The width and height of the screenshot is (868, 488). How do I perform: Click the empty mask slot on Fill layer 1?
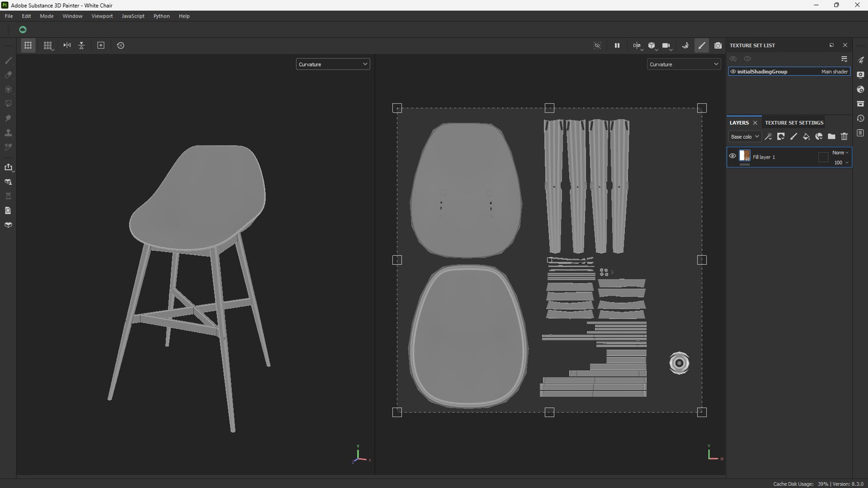click(823, 157)
